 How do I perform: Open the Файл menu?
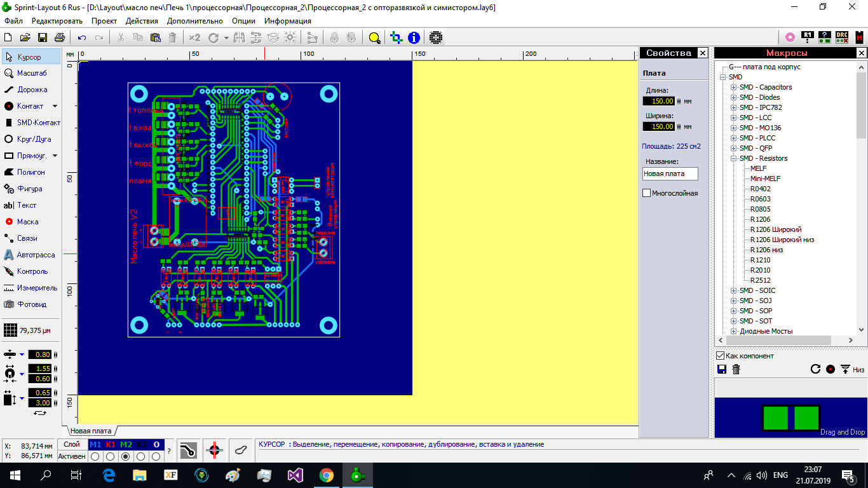(x=13, y=20)
